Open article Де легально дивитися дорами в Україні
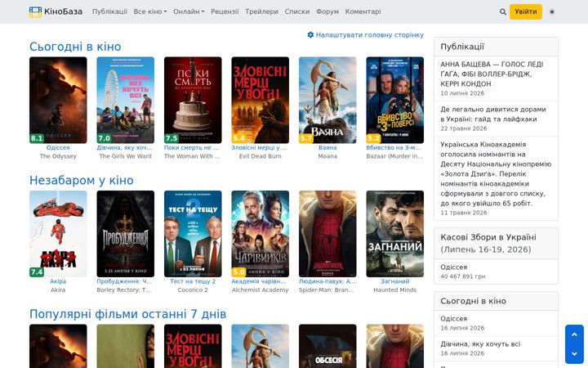The width and height of the screenshot is (588, 368). point(493,114)
